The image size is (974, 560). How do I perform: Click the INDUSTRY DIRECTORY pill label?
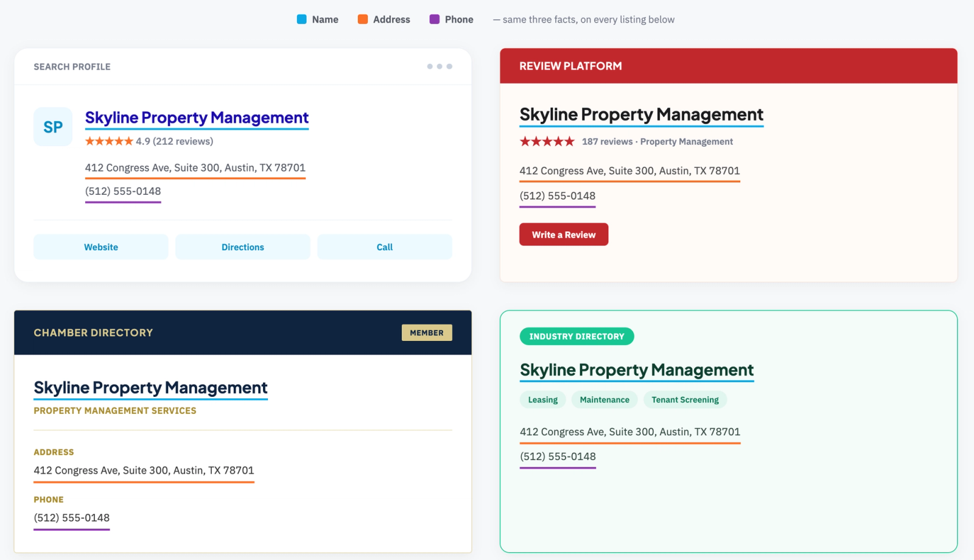(576, 337)
